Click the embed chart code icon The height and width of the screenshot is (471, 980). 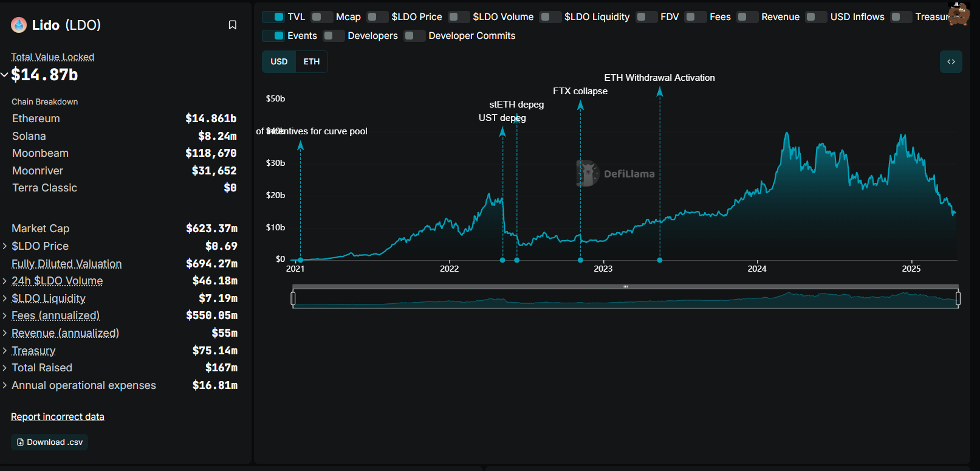951,61
